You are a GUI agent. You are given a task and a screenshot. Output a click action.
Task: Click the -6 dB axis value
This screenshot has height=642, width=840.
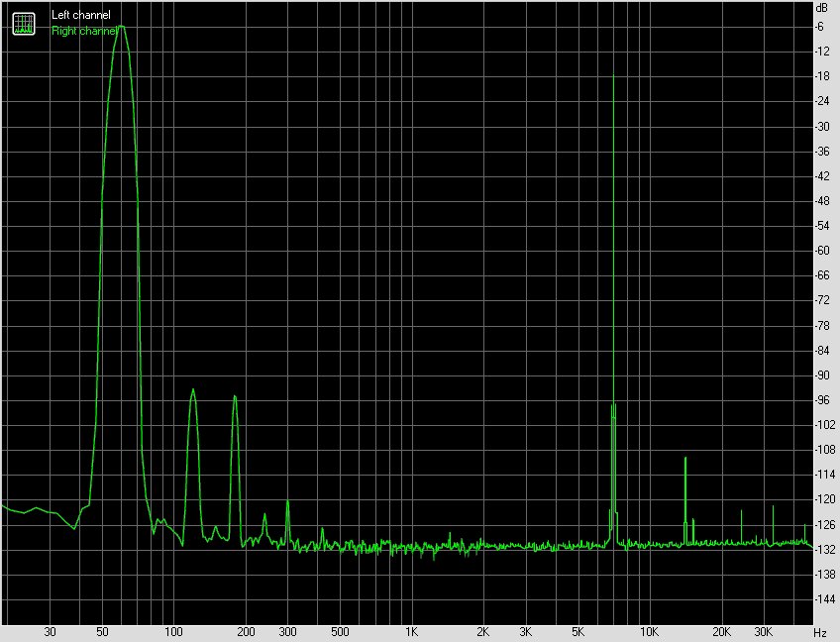[x=819, y=27]
